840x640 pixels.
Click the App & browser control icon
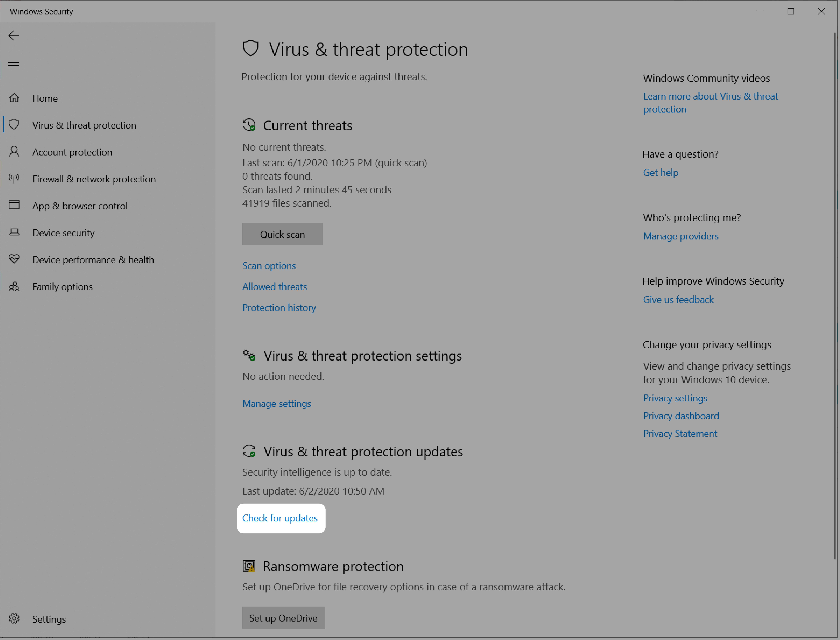click(x=15, y=205)
